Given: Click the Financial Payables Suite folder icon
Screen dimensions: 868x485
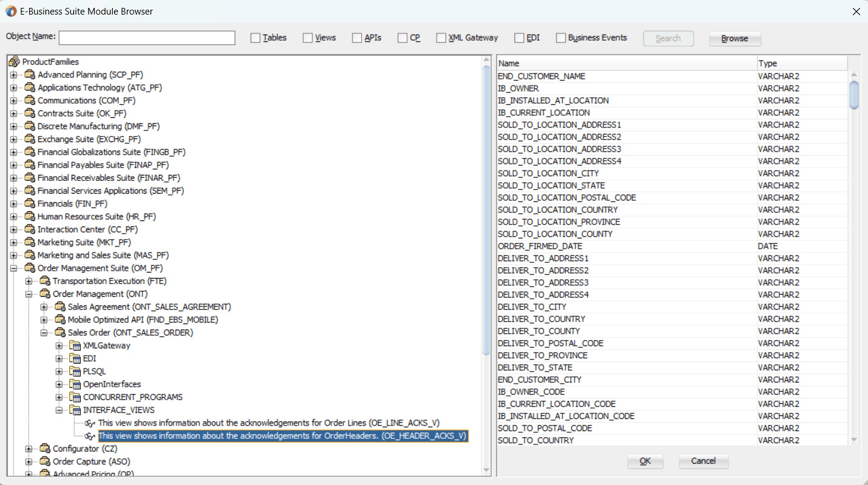Looking at the screenshot, I should pyautogui.click(x=30, y=165).
